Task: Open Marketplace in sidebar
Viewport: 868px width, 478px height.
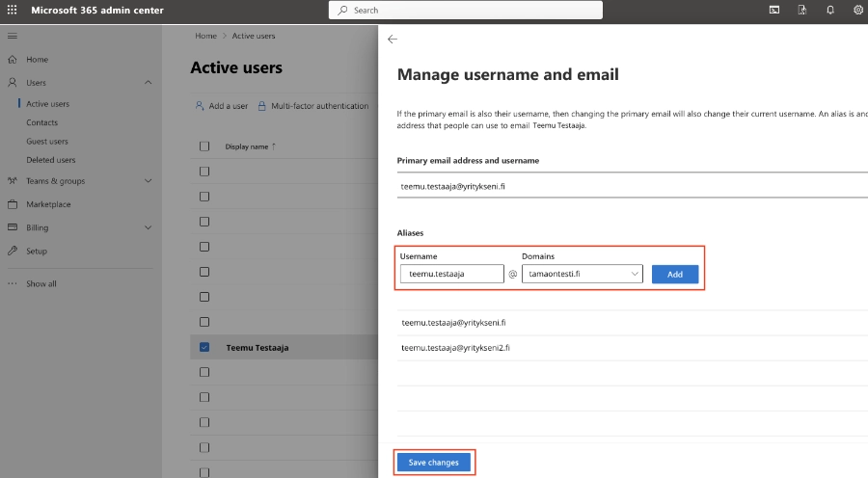Action: click(x=49, y=204)
